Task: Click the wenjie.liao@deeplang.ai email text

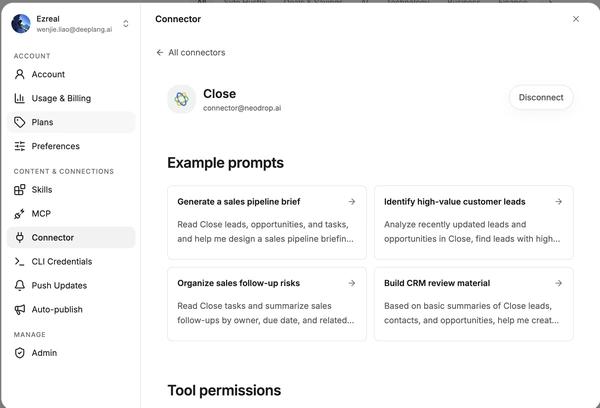Action: coord(74,29)
